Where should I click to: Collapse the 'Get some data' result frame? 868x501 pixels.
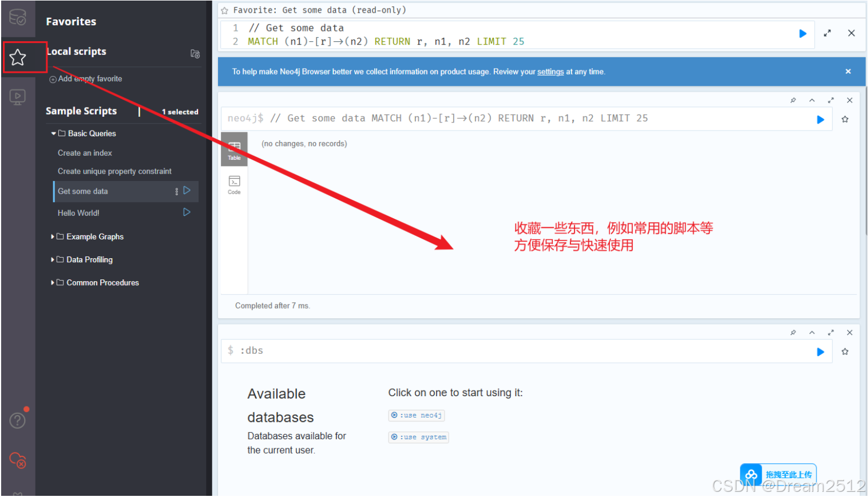[812, 100]
